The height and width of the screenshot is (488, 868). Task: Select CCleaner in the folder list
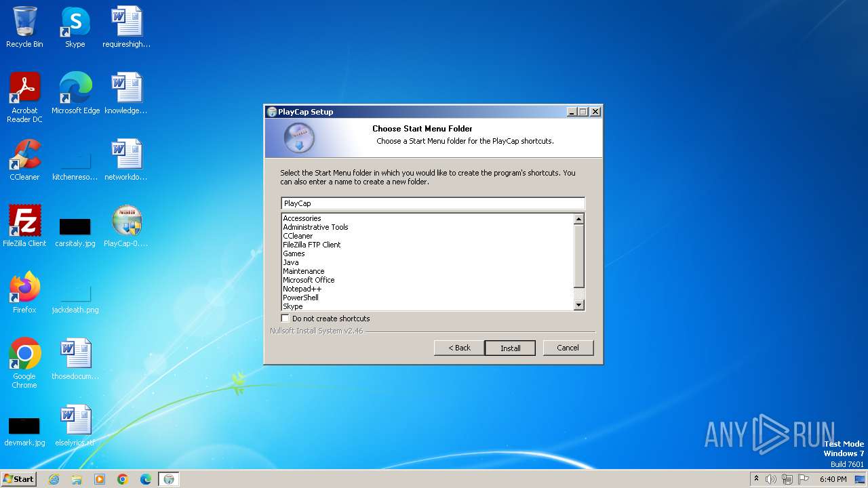[x=298, y=236]
